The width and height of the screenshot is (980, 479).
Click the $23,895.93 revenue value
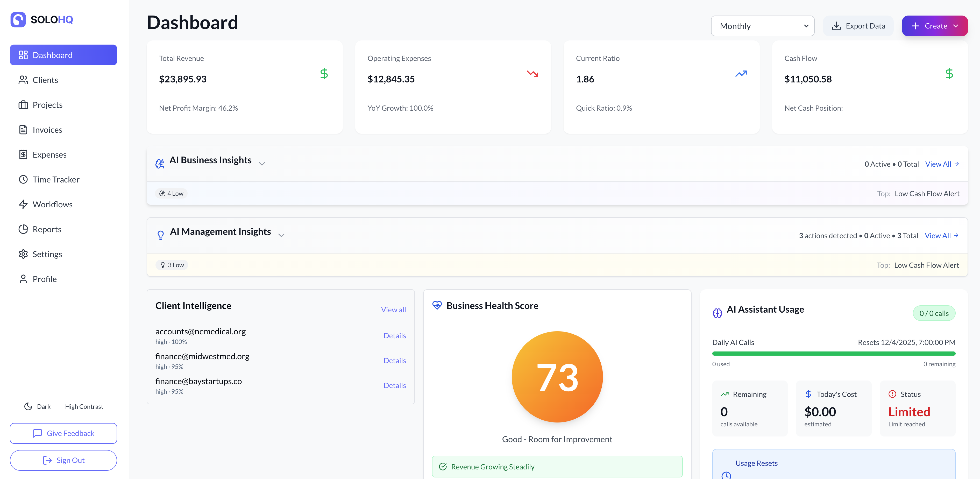point(183,79)
